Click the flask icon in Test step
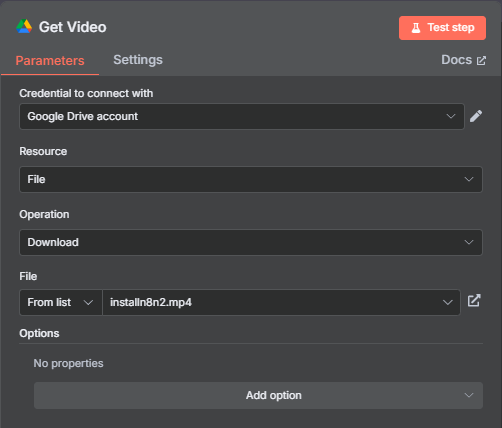The image size is (502, 428). point(416,28)
